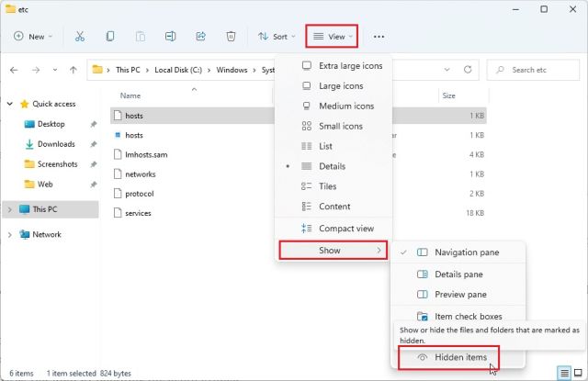Image resolution: width=588 pixels, height=381 pixels.
Task: Open the Show submenu
Action: click(x=333, y=251)
